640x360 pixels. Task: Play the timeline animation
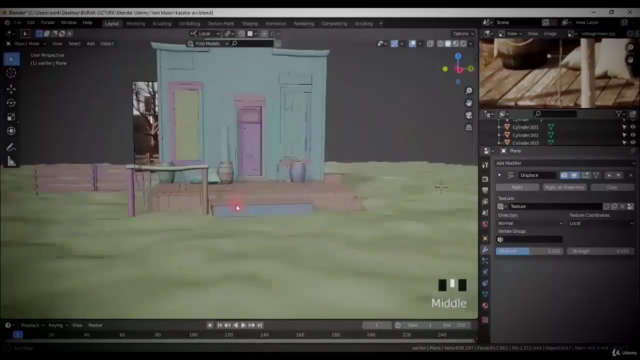[x=243, y=325]
